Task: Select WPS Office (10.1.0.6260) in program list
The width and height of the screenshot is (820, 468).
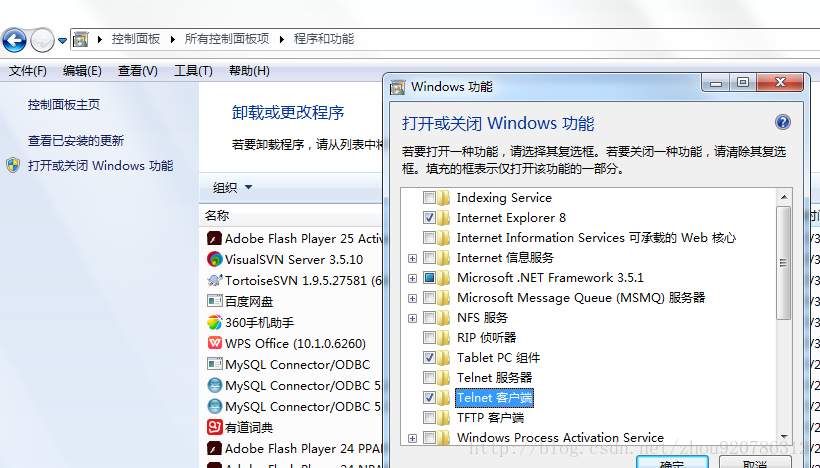Action: pyautogui.click(x=295, y=344)
